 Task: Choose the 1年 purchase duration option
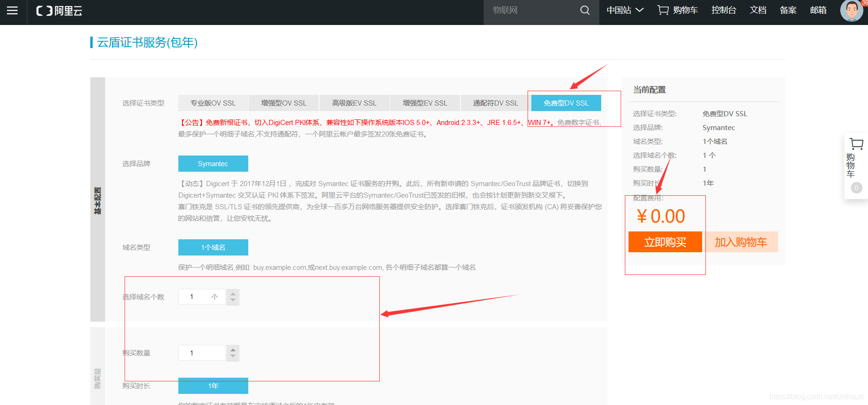pos(213,386)
